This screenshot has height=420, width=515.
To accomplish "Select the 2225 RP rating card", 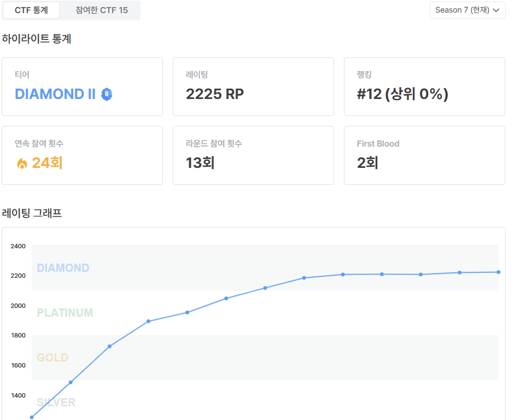I will [253, 86].
